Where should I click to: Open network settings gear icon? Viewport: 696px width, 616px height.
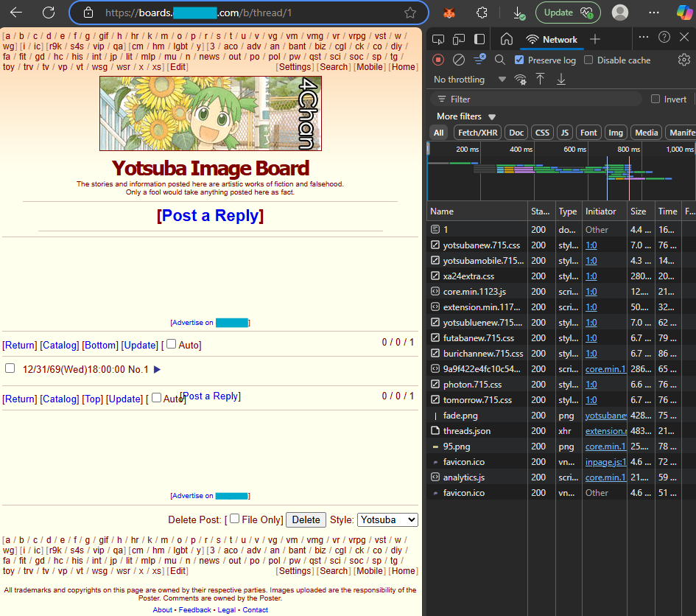pos(684,60)
